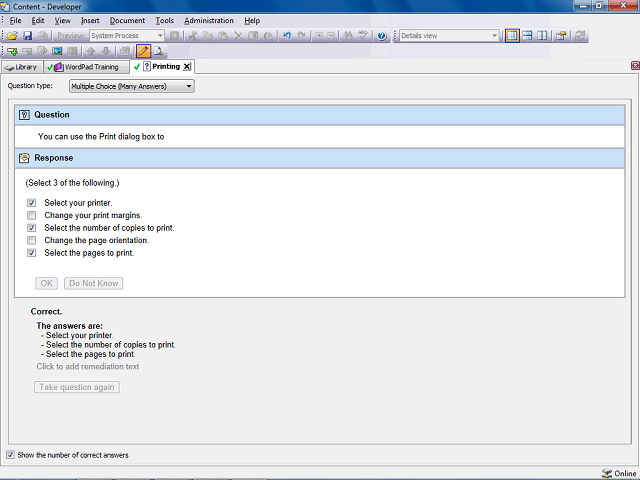The image size is (640, 480).
Task: Switch to the WordPad Training tab
Action: pyautogui.click(x=86, y=67)
